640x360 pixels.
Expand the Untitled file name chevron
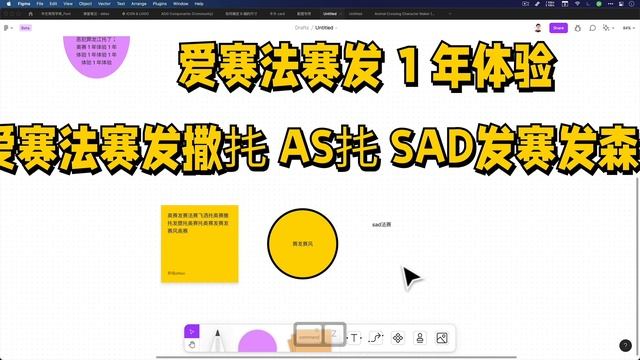click(x=336, y=28)
